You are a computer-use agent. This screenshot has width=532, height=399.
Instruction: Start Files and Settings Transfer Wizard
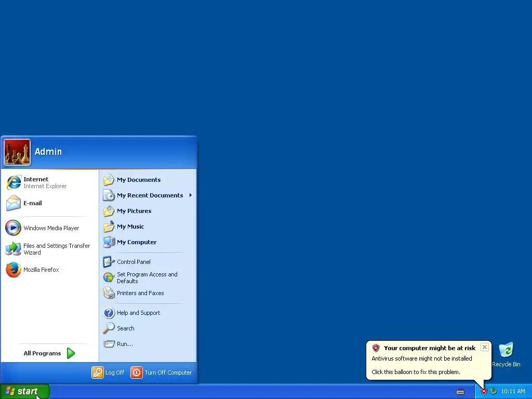coord(49,249)
